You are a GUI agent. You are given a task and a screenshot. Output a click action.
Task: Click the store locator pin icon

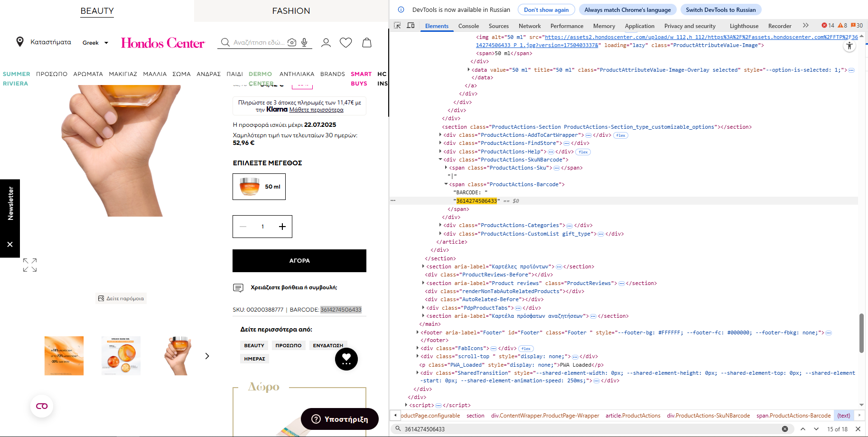(20, 42)
